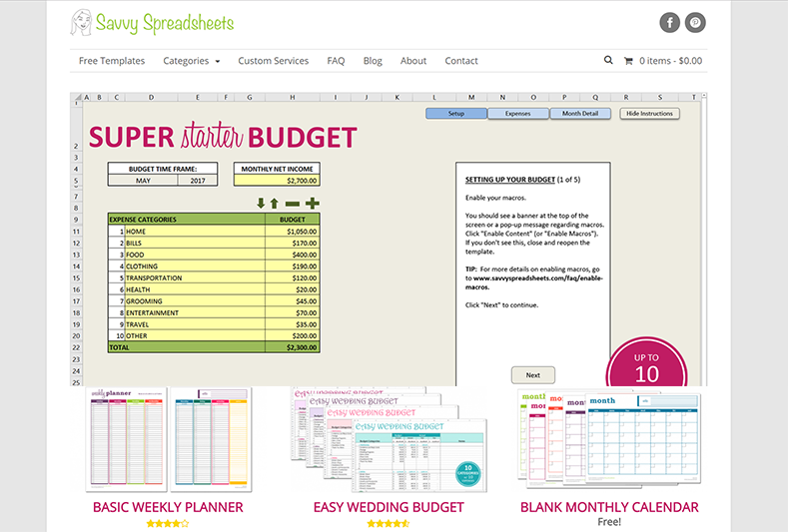Click the SETTING UP YOUR BUDGET heading

[510, 180]
